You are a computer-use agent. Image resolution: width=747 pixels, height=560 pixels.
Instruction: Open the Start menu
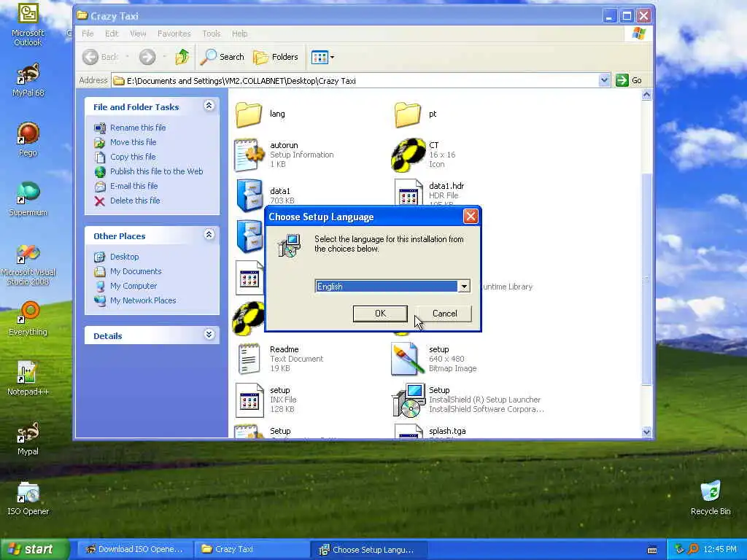pyautogui.click(x=34, y=549)
